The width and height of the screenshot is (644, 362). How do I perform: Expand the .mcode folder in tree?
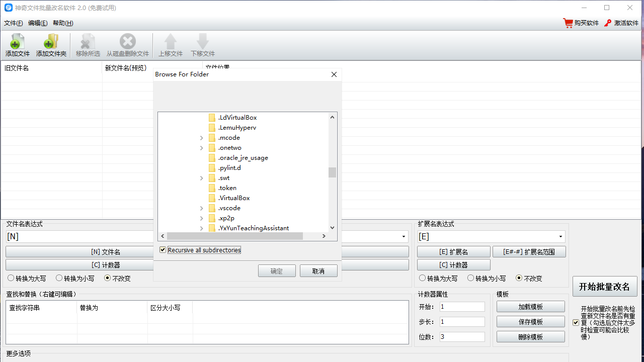point(201,138)
